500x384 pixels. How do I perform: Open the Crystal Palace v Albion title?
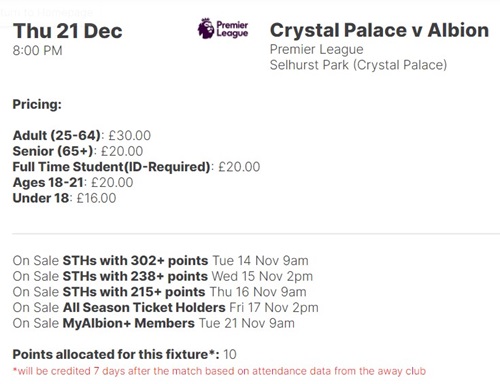pyautogui.click(x=379, y=30)
